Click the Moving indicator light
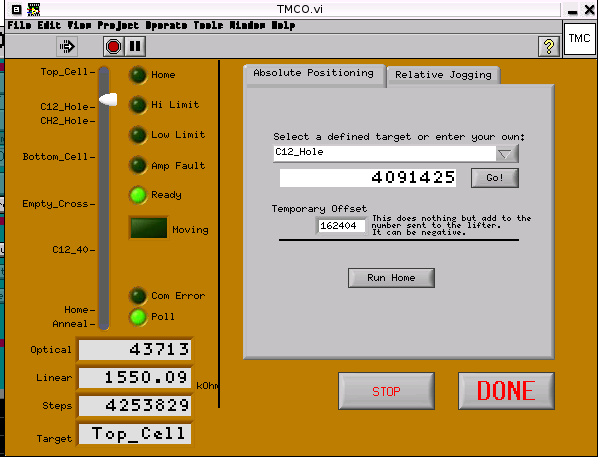Viewport: 598px width, 457px height. [149, 228]
